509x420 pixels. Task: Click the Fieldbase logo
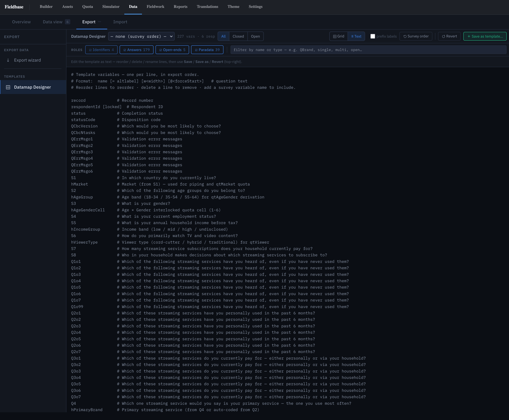[14, 7]
